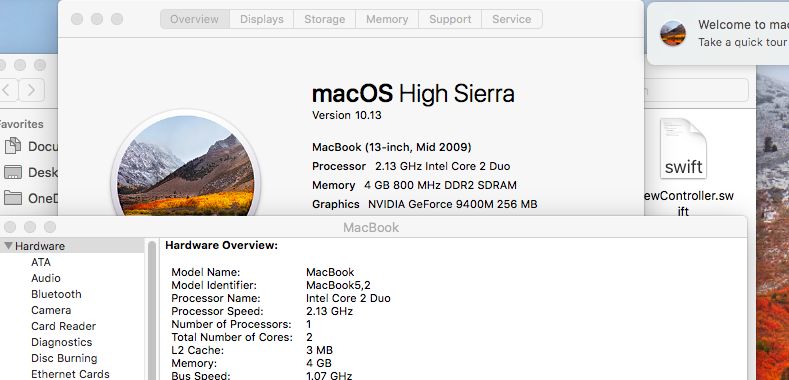789x380 pixels.
Task: Open Desktop icon in Finder sidebar
Action: coord(13,172)
